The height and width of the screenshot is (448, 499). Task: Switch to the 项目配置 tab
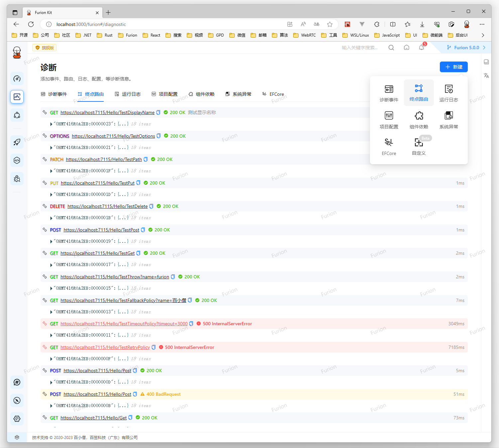click(x=165, y=94)
